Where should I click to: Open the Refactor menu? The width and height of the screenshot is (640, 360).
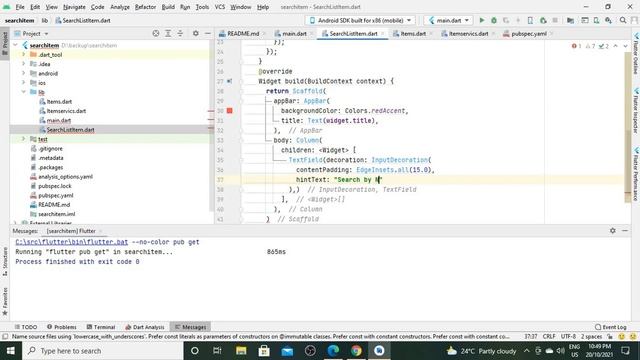click(145, 7)
